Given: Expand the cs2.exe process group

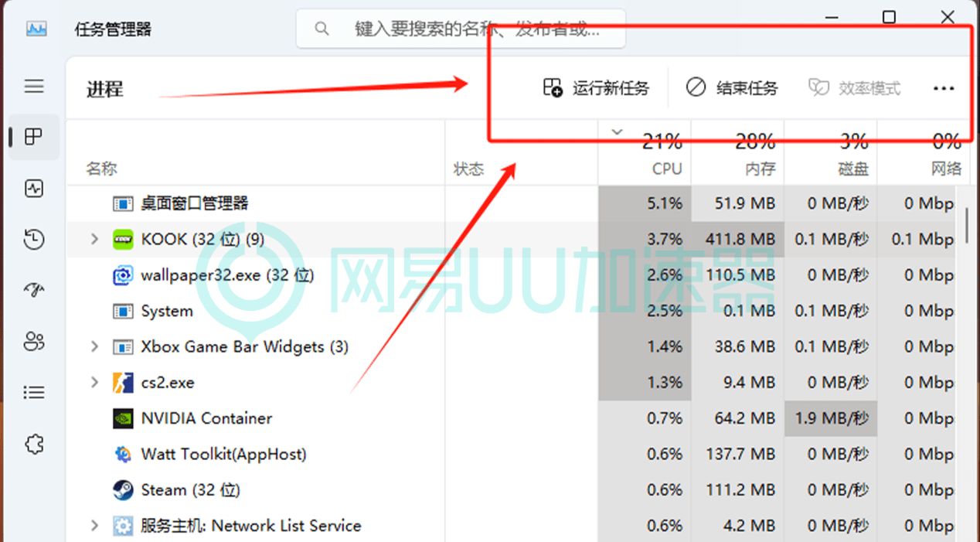Looking at the screenshot, I should (94, 383).
